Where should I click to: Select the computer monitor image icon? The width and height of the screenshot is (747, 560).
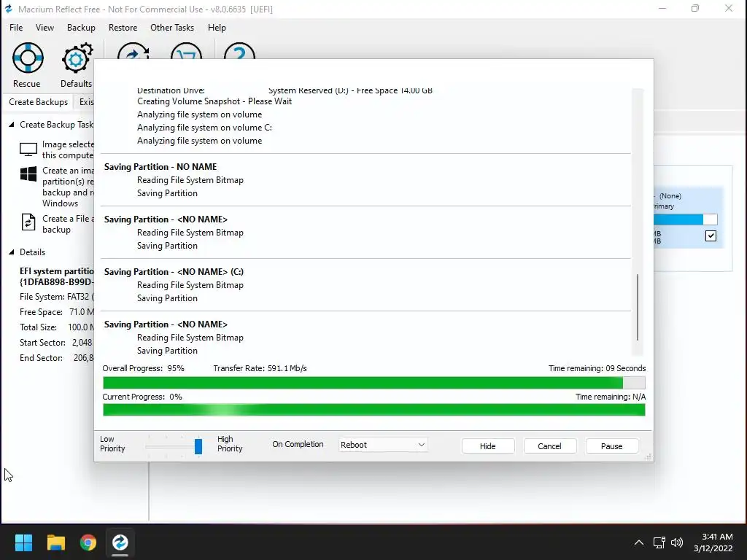pos(28,149)
